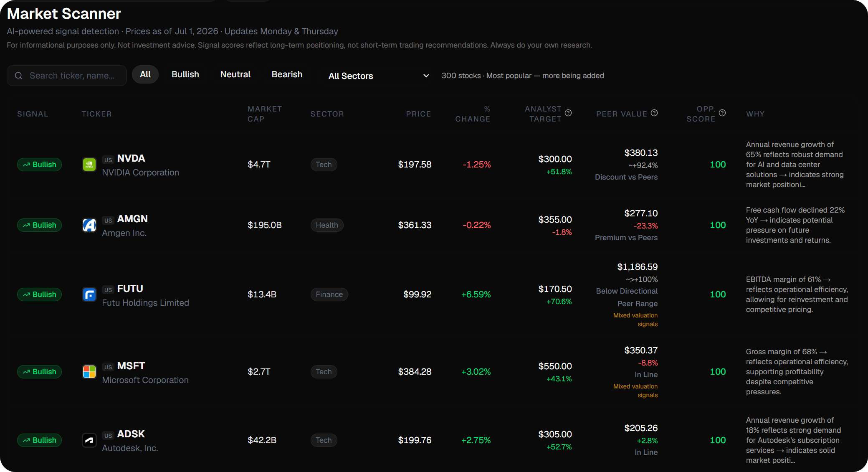The width and height of the screenshot is (868, 472).
Task: Click the Tech sector tag for NVDA
Action: pos(324,165)
